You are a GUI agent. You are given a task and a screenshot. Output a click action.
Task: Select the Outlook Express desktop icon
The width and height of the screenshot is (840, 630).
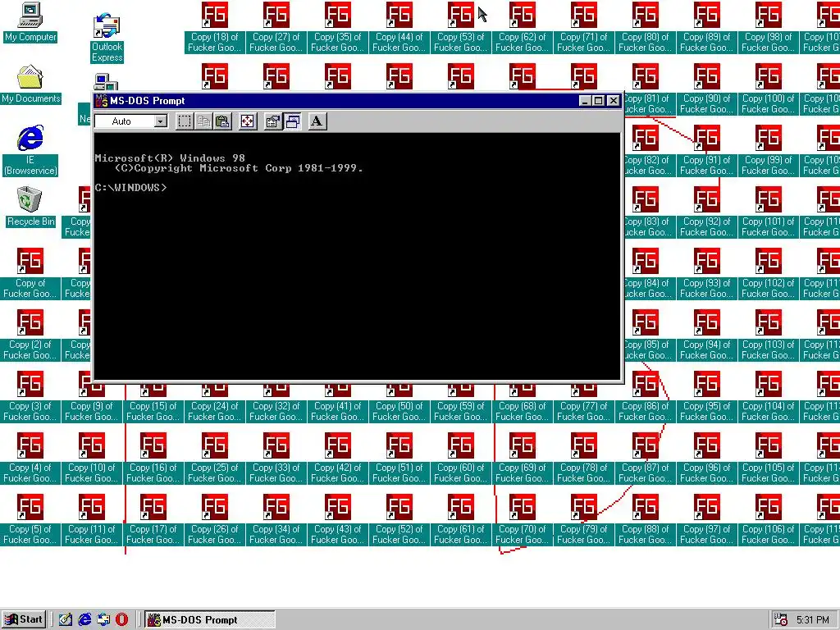pyautogui.click(x=107, y=38)
